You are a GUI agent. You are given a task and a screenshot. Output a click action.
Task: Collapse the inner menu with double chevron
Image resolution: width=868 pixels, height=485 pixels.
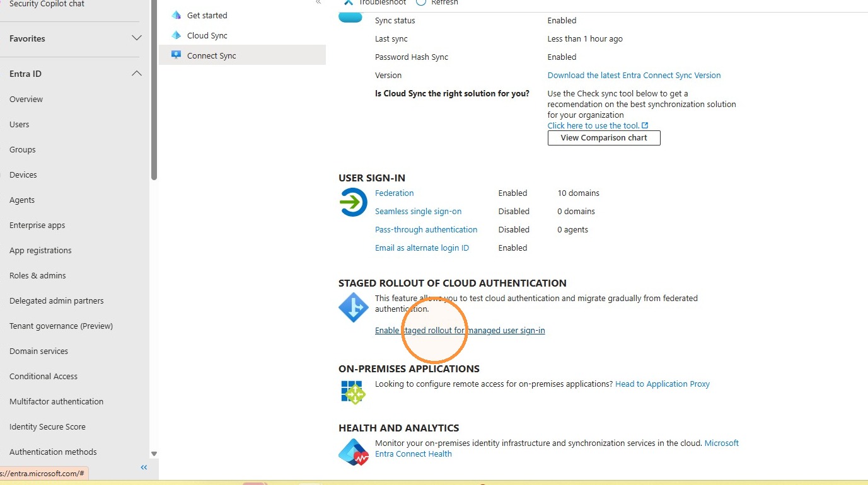point(318,3)
